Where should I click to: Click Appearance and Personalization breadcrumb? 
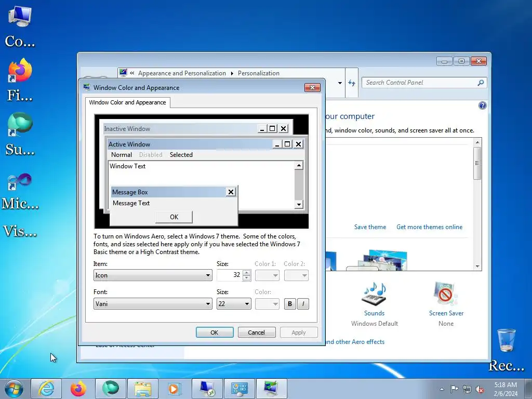[182, 73]
